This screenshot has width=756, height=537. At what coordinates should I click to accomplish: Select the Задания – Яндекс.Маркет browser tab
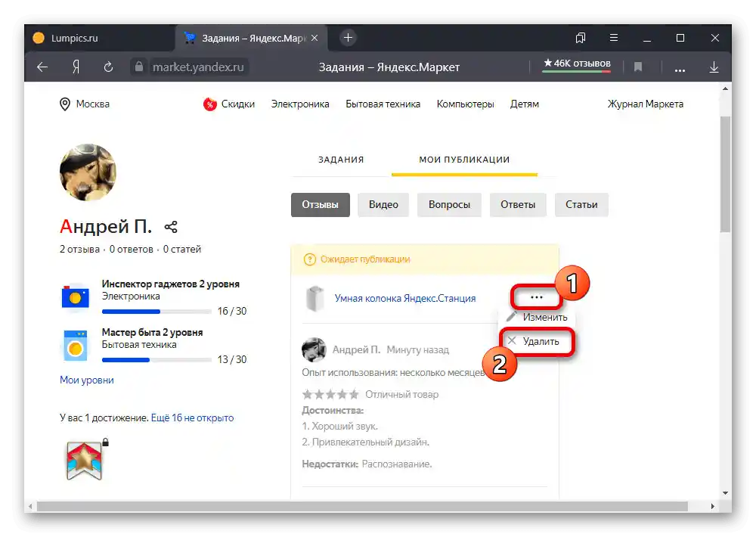pos(251,38)
